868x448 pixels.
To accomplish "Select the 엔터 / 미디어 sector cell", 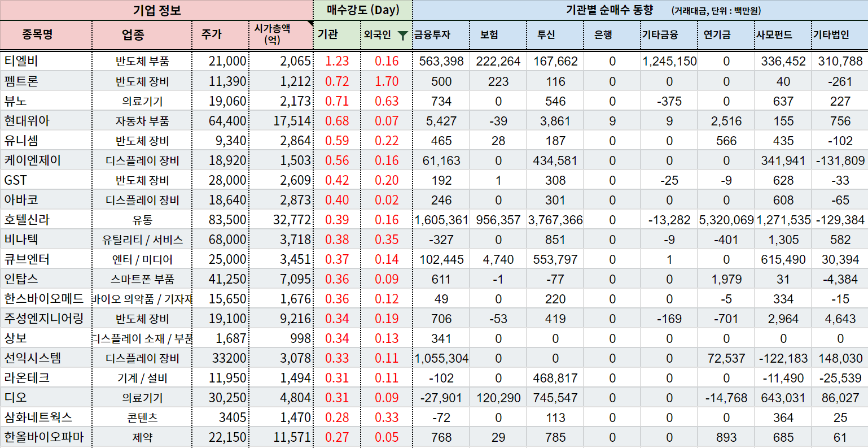I will coord(142,259).
